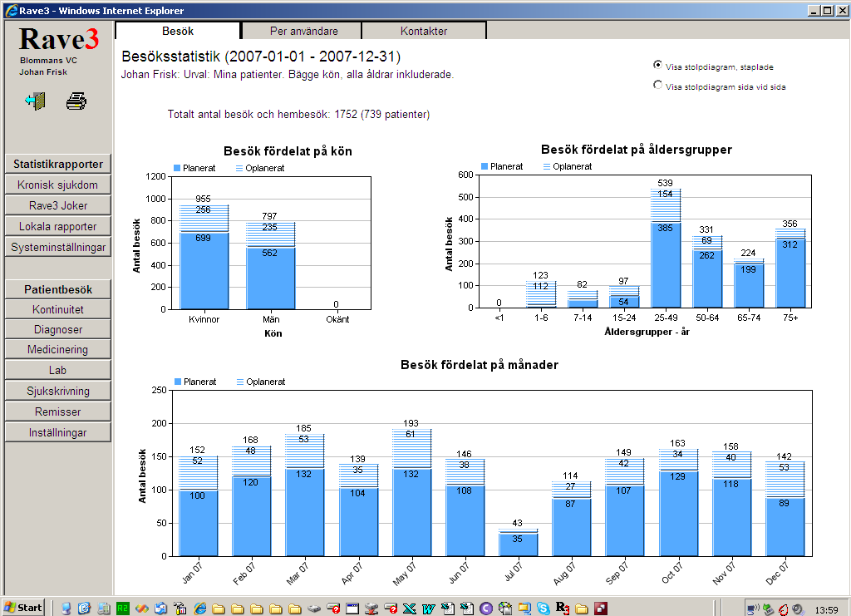
Task: Click the 'Johan Frisk' name under the Rave3 logo
Action: point(43,71)
